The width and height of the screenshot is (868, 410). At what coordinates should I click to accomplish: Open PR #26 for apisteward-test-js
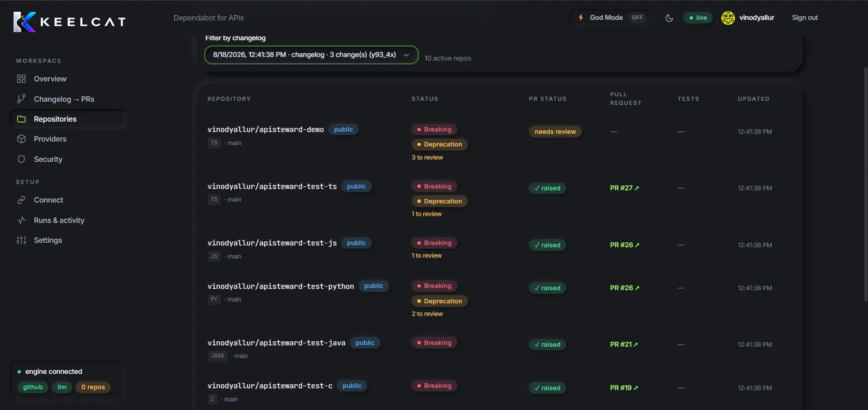(x=625, y=245)
